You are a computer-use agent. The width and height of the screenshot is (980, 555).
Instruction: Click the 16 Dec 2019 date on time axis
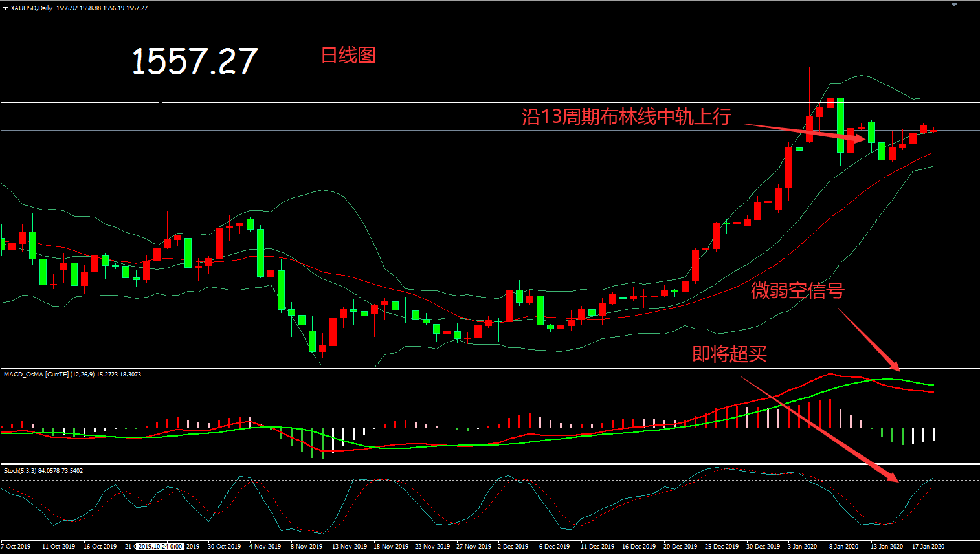point(639,547)
